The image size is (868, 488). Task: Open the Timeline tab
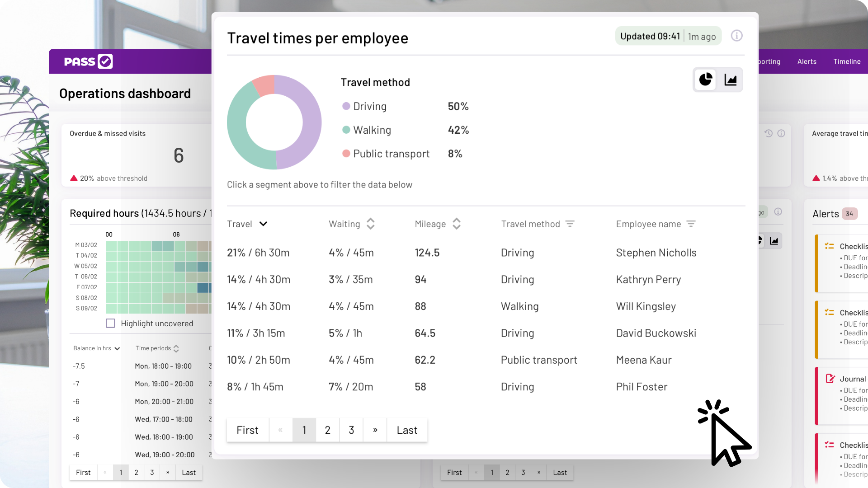point(847,61)
